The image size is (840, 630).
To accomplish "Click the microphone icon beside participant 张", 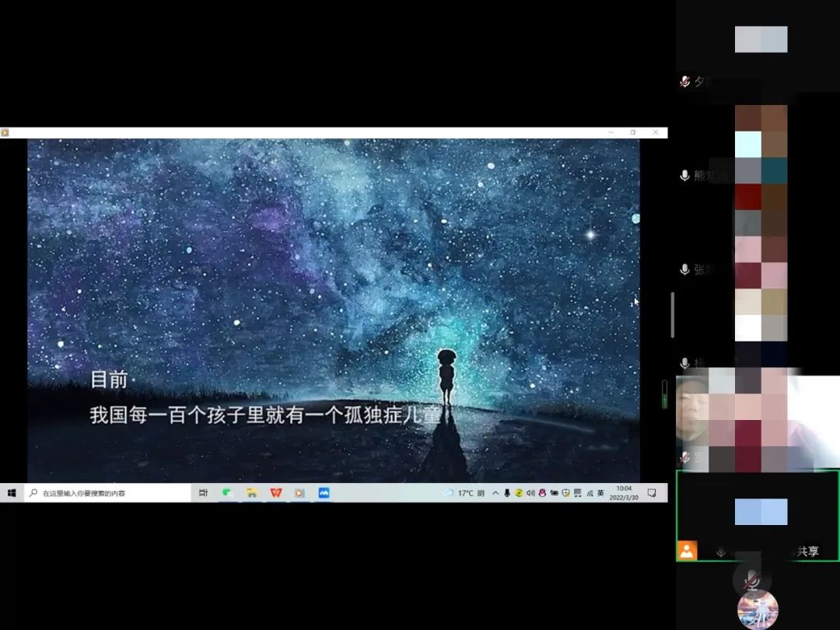I will (x=684, y=269).
